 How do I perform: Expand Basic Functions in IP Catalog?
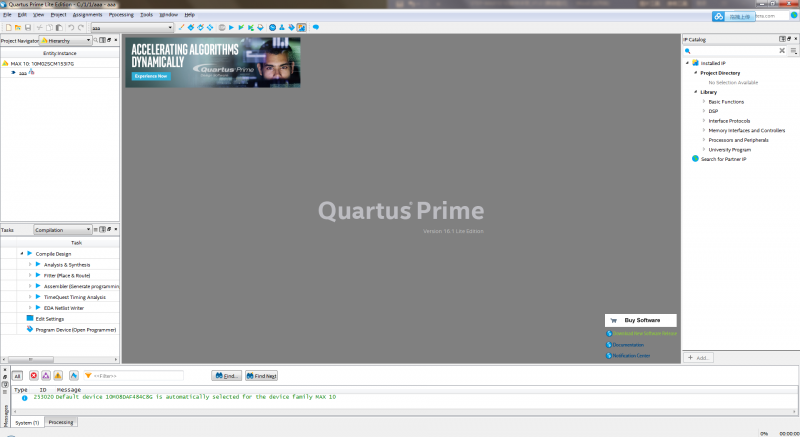click(x=704, y=101)
